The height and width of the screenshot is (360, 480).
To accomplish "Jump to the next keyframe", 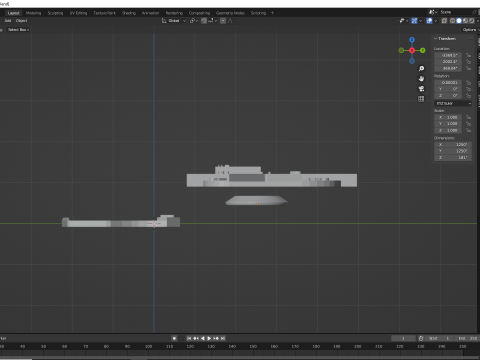I will pyautogui.click(x=216, y=338).
